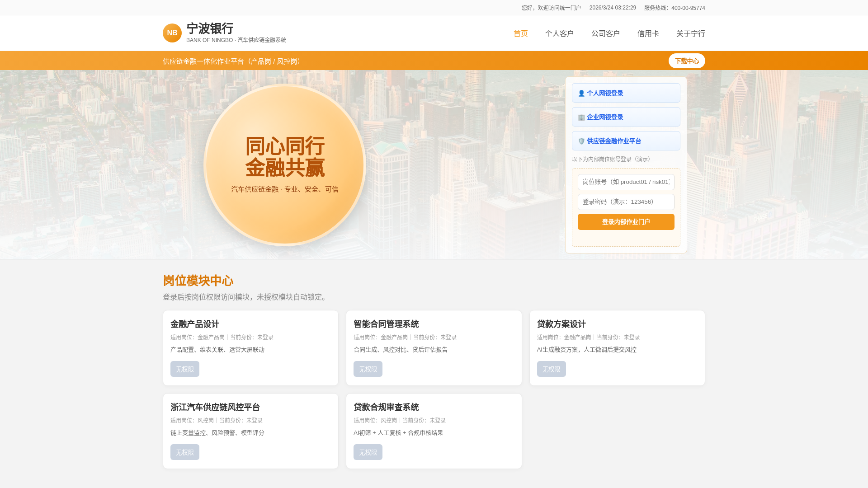Open 关于宁行 navigation item
The width and height of the screenshot is (868, 488).
[690, 33]
